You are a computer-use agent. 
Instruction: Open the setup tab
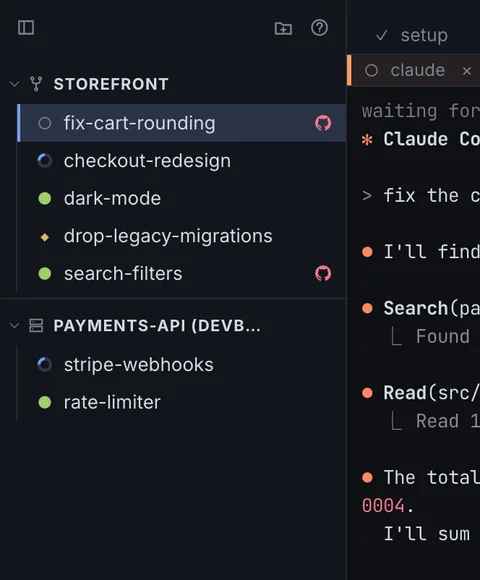(424, 36)
